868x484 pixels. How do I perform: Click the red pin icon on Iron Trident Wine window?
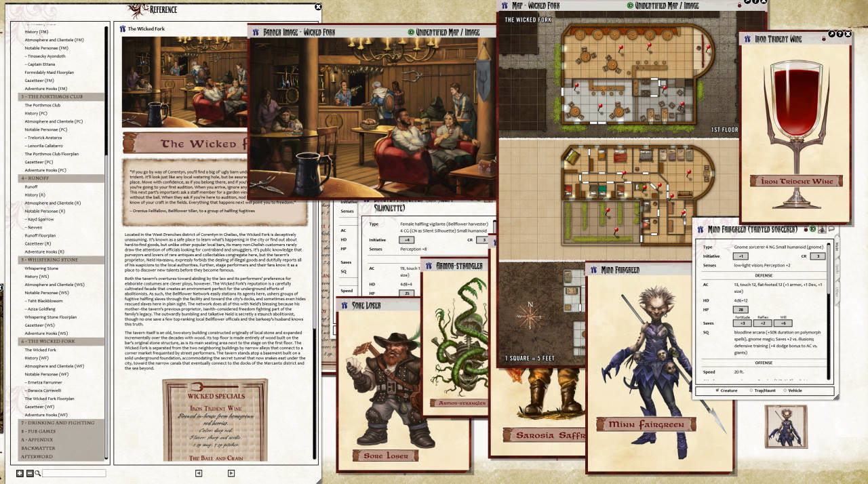click(824, 39)
